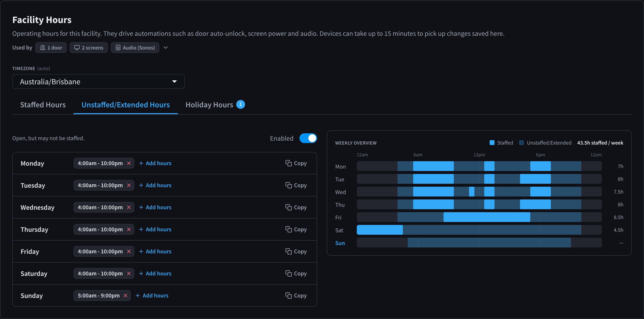Click Wednesday's short staffed block before 12pm
Image resolution: width=644 pixels, height=319 pixels.
[471, 192]
